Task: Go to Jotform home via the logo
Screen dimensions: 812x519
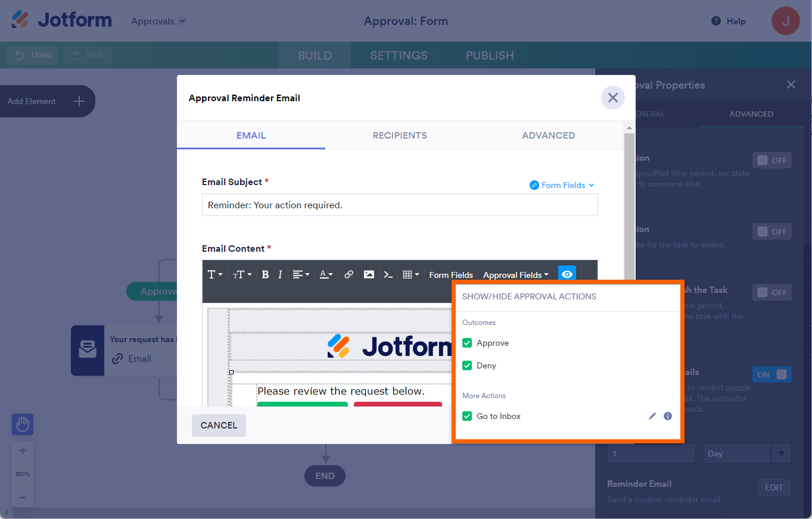Action: (x=61, y=20)
